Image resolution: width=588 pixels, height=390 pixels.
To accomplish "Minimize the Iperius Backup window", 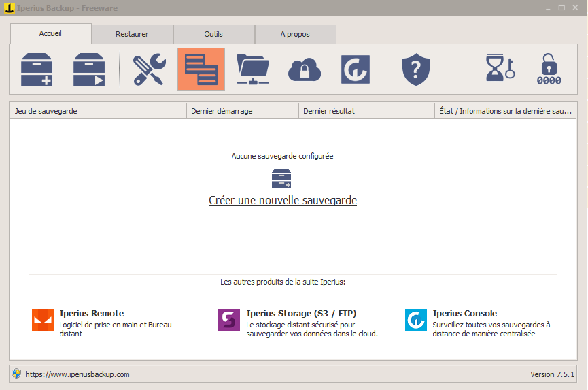I will click(548, 8).
